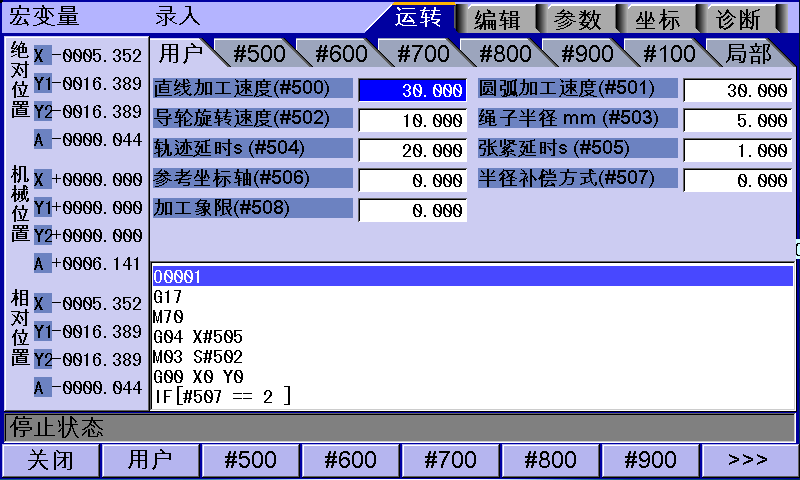The width and height of the screenshot is (800, 480).
Task: Click the 直线加工速度(#500) label
Action: click(253, 88)
